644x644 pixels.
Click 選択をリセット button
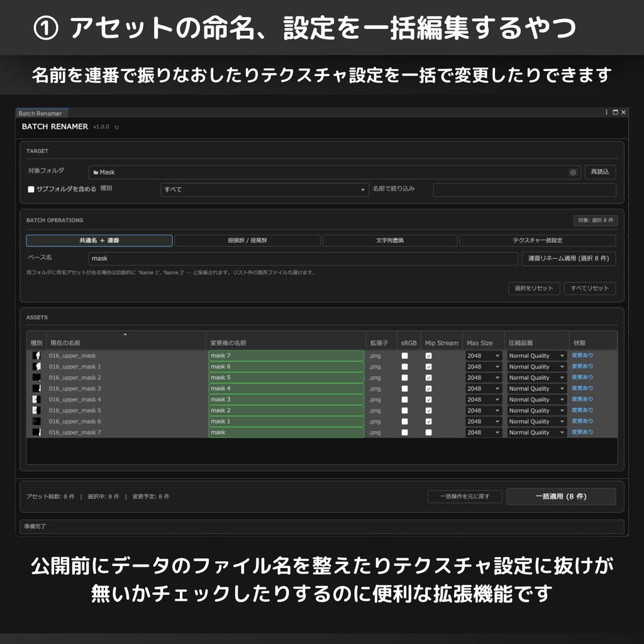pos(534,288)
